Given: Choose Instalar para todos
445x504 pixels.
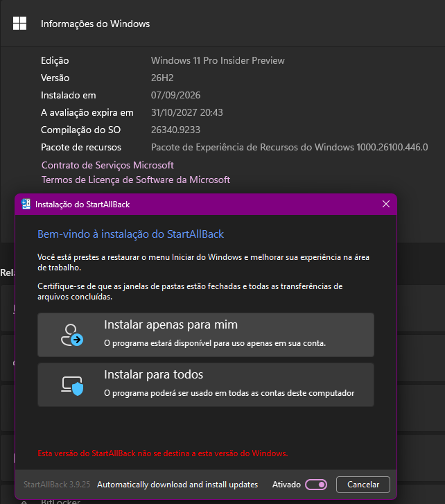Looking at the screenshot, I should pos(206,385).
